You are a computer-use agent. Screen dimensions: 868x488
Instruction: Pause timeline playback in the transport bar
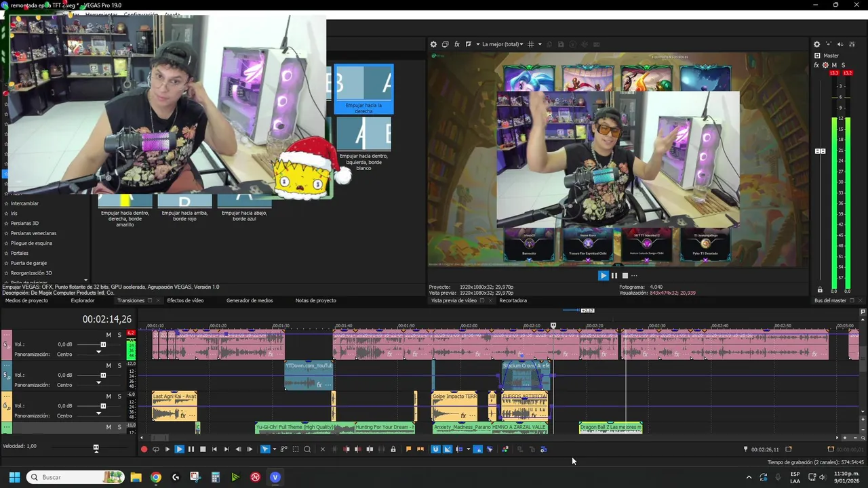pyautogui.click(x=191, y=449)
